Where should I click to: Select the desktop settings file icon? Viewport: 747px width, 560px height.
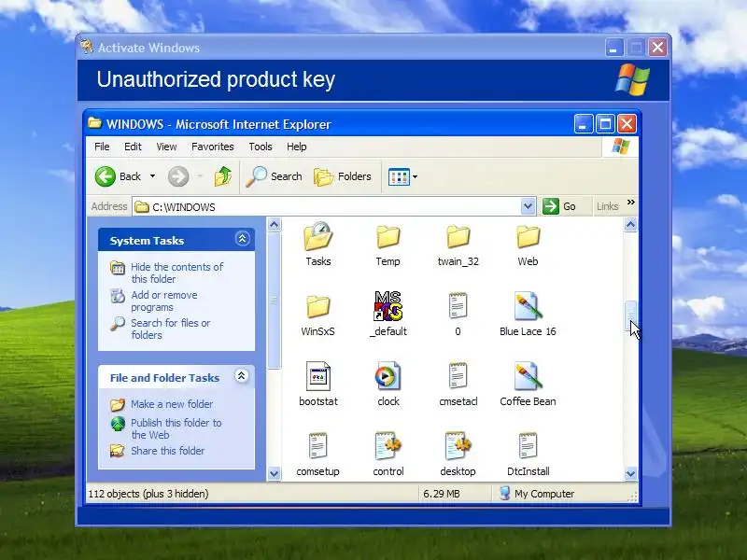458,446
